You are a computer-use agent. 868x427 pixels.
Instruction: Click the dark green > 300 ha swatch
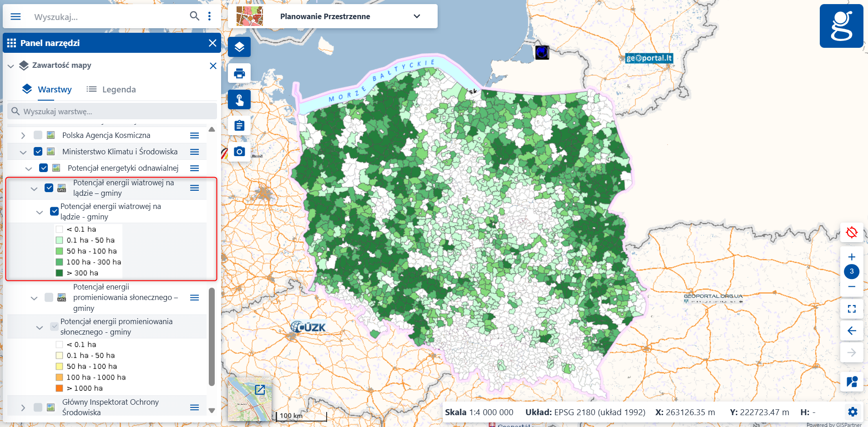59,273
